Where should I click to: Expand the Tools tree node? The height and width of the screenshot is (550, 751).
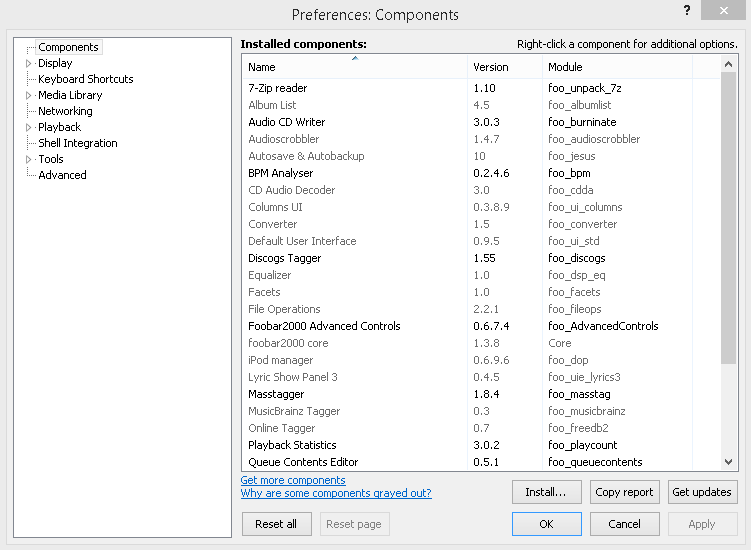[28, 160]
